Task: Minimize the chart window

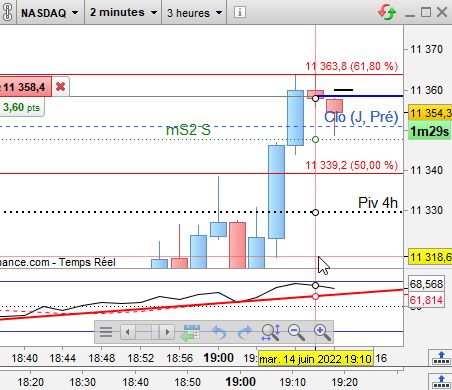Action: pos(410,15)
